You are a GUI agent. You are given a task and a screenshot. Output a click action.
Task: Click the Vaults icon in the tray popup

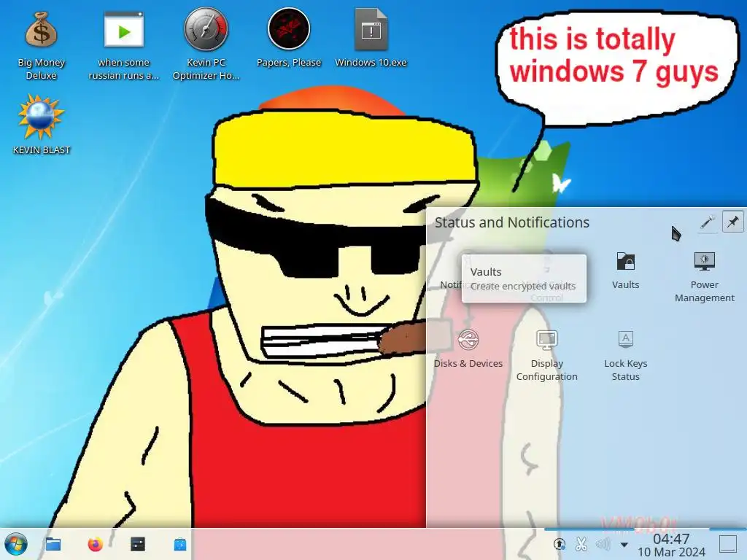(x=625, y=271)
